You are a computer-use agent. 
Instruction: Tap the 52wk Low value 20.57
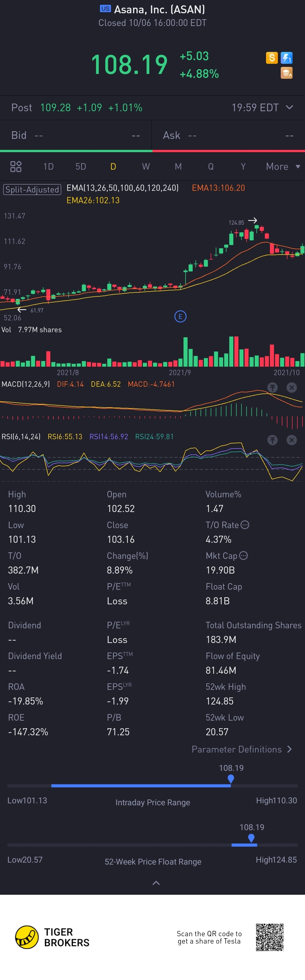[x=217, y=732]
